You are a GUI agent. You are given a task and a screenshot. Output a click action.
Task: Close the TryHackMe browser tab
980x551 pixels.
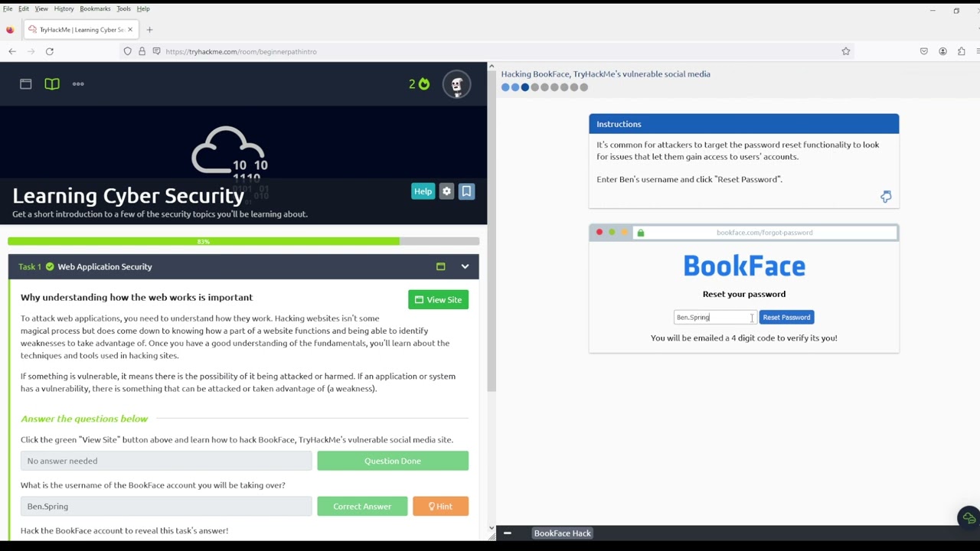(x=130, y=30)
